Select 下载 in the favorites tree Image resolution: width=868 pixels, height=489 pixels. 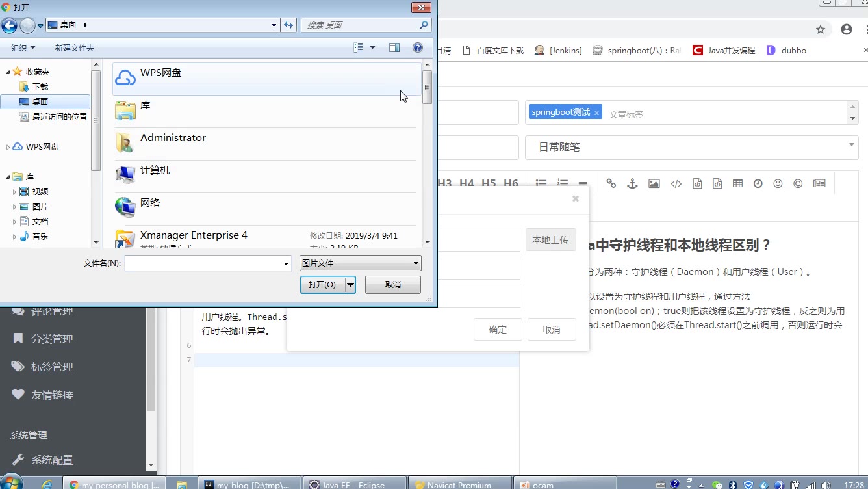(x=40, y=86)
